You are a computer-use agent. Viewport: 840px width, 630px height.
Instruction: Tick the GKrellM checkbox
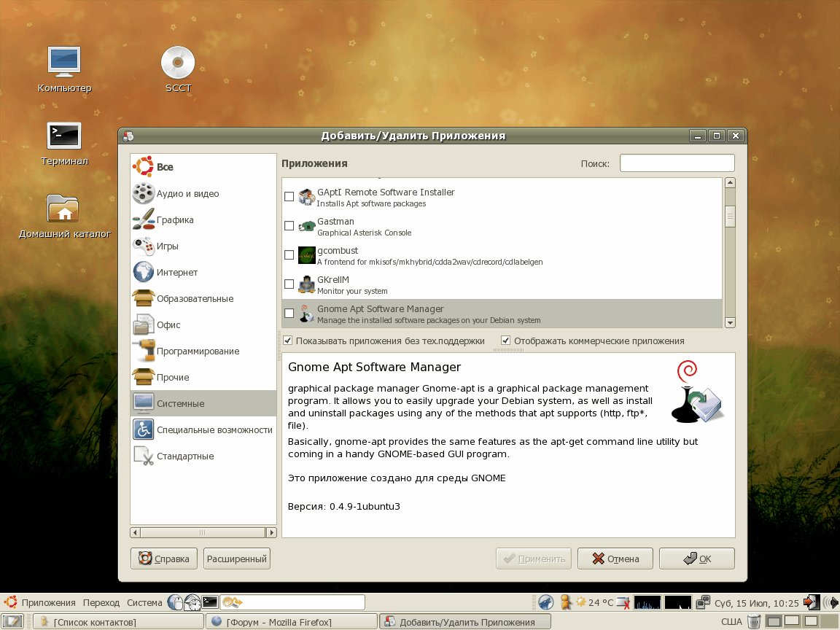point(289,284)
